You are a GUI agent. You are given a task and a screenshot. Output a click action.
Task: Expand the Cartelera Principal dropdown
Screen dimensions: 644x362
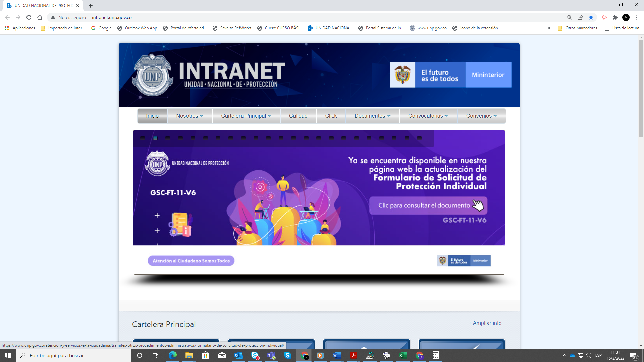[x=246, y=116]
